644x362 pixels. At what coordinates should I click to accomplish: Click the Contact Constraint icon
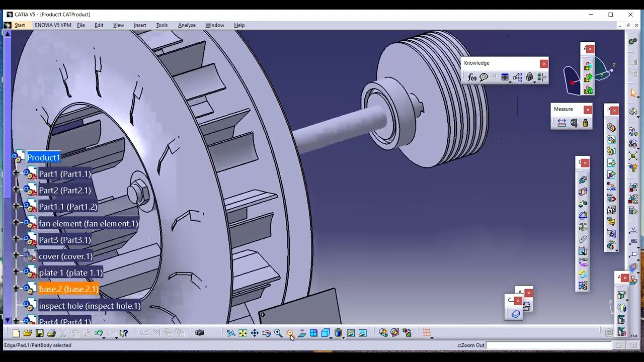point(583,192)
